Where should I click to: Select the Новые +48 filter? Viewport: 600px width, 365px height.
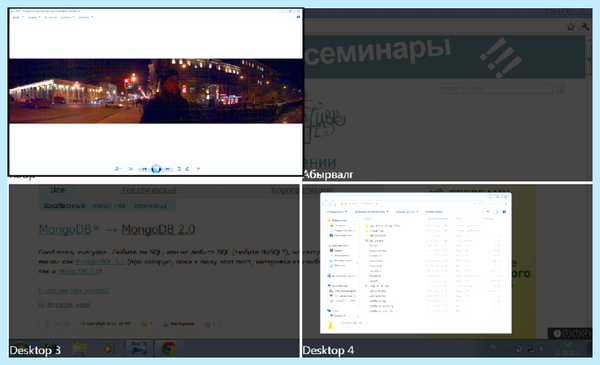click(x=108, y=206)
